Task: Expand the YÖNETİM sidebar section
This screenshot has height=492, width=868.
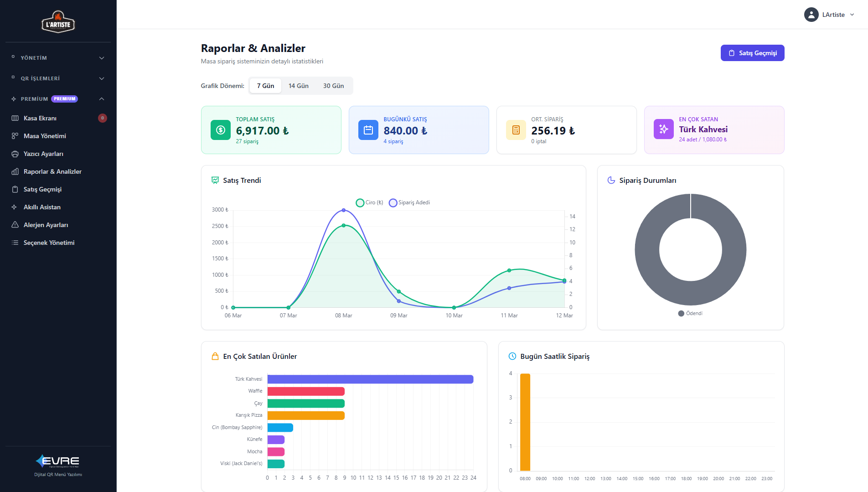Action: [x=58, y=58]
